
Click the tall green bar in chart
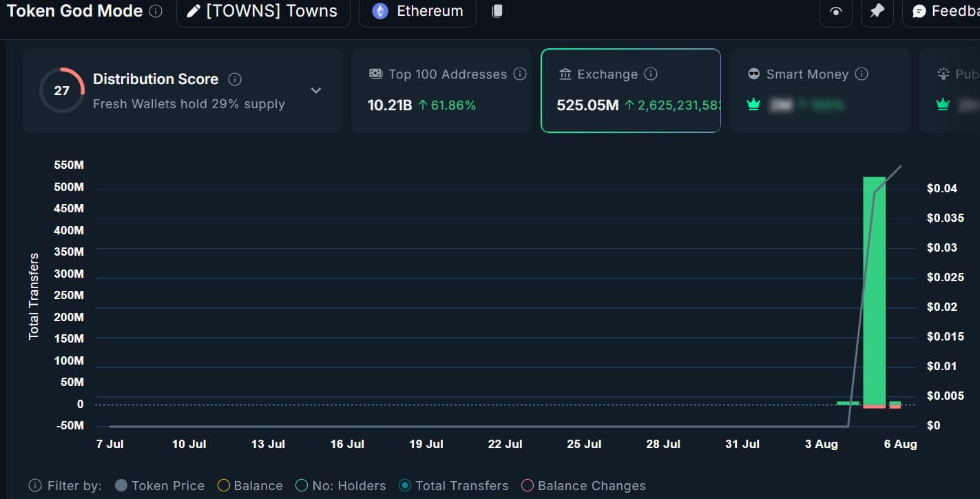click(x=874, y=289)
